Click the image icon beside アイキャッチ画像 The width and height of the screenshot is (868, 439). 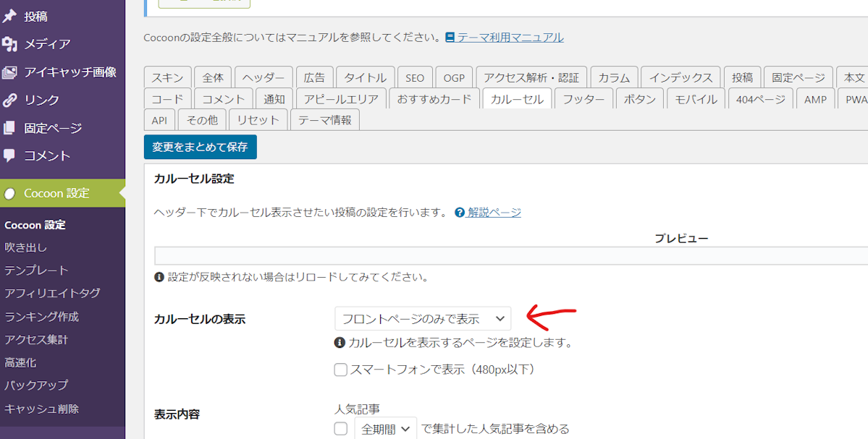[x=9, y=72]
